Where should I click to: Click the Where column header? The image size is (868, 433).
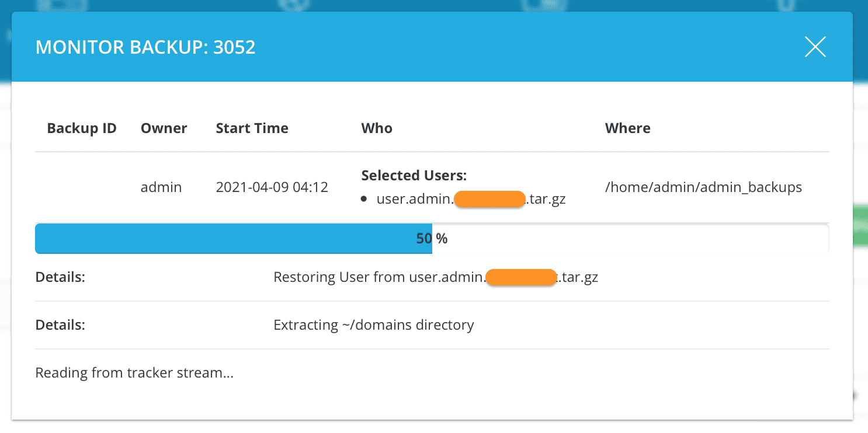pos(627,128)
